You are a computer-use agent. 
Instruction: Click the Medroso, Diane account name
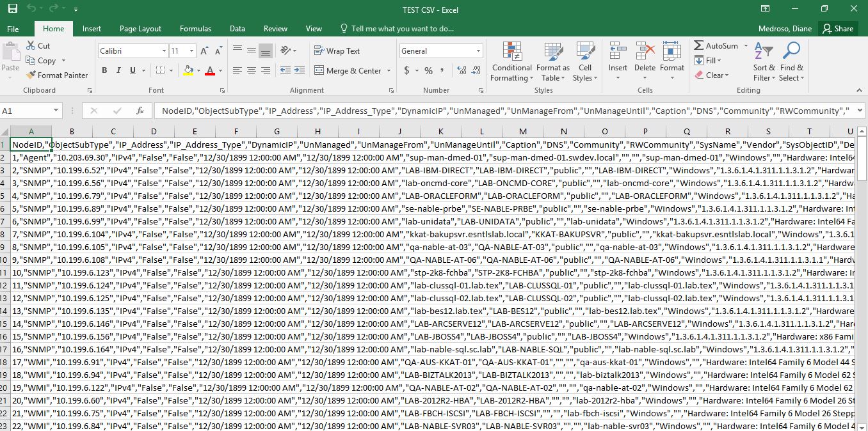[785, 29]
